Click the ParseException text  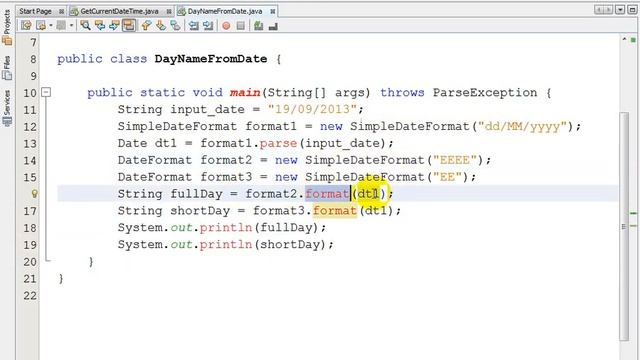(485, 93)
